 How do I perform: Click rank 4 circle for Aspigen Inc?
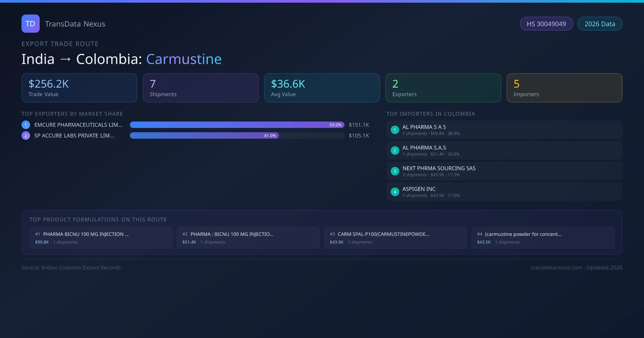(x=395, y=192)
